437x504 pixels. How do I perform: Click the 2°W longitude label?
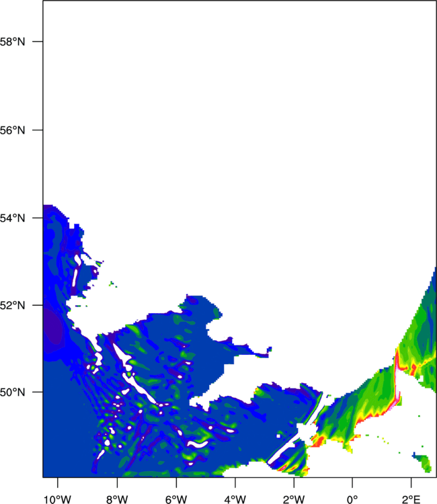coord(294,499)
